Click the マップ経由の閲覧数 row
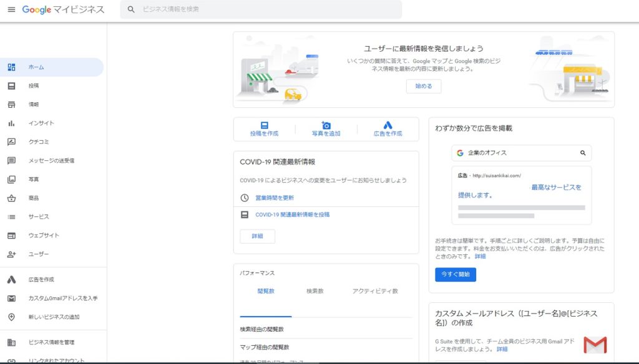 click(326, 347)
